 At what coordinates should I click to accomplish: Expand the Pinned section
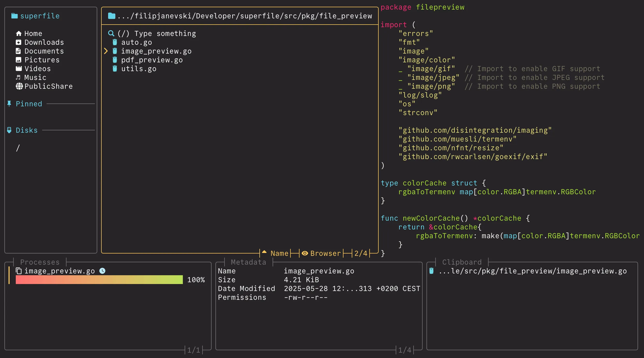(28, 103)
